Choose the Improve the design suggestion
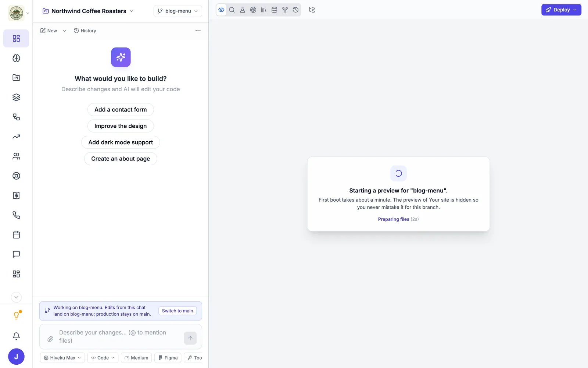 (x=121, y=126)
